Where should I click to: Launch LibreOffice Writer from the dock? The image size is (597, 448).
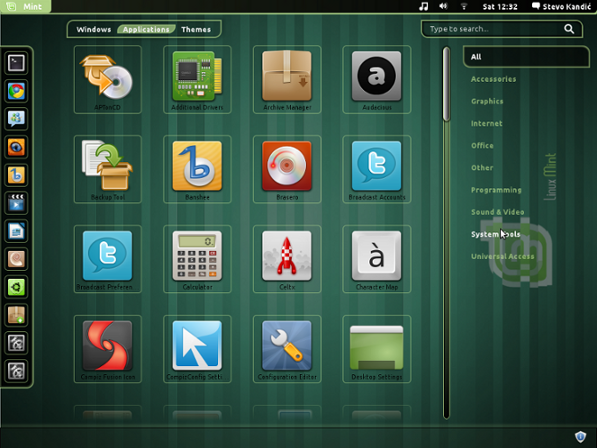(x=16, y=231)
